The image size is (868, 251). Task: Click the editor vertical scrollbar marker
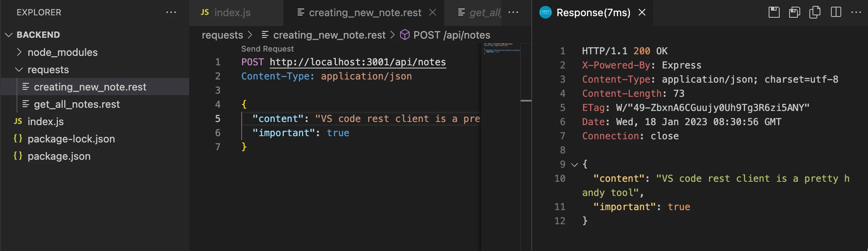tap(526, 101)
